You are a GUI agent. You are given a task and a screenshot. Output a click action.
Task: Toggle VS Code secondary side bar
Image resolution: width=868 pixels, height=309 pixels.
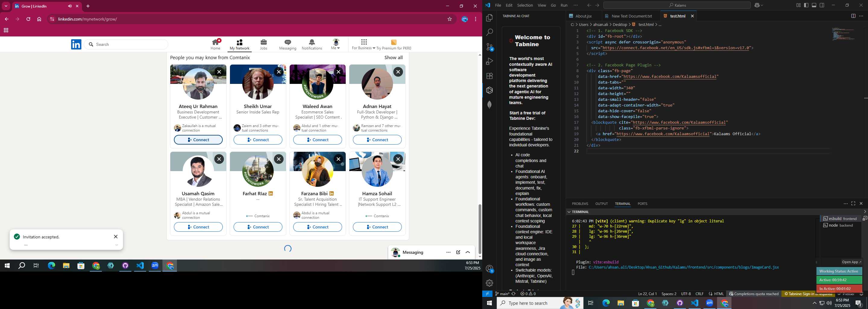pos(822,5)
